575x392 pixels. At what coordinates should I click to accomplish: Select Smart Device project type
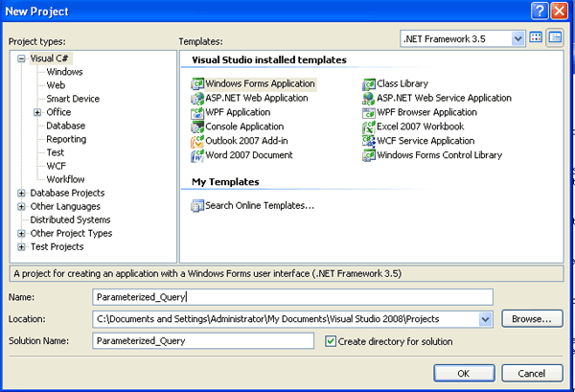(73, 99)
